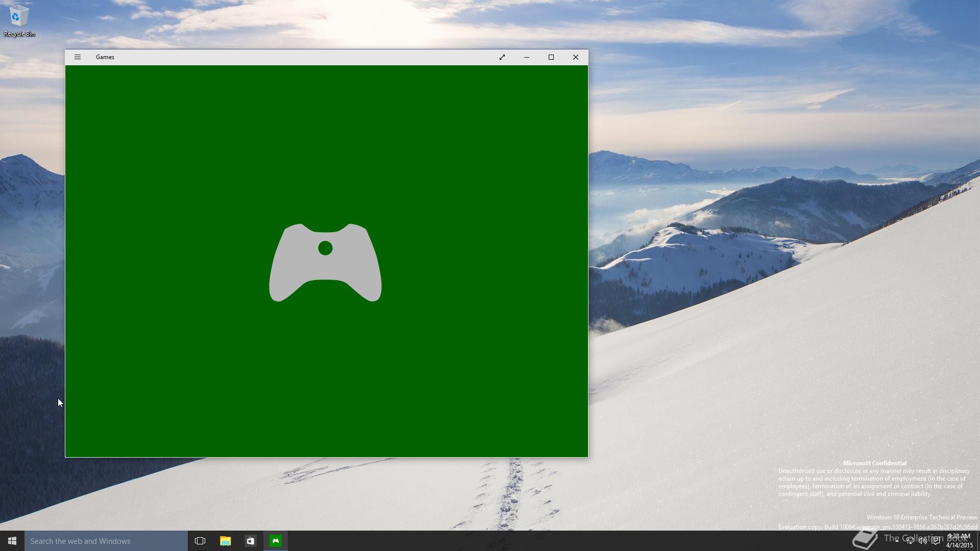Open the Action Center notifications icon
This screenshot has height=551, width=980.
[x=936, y=541]
